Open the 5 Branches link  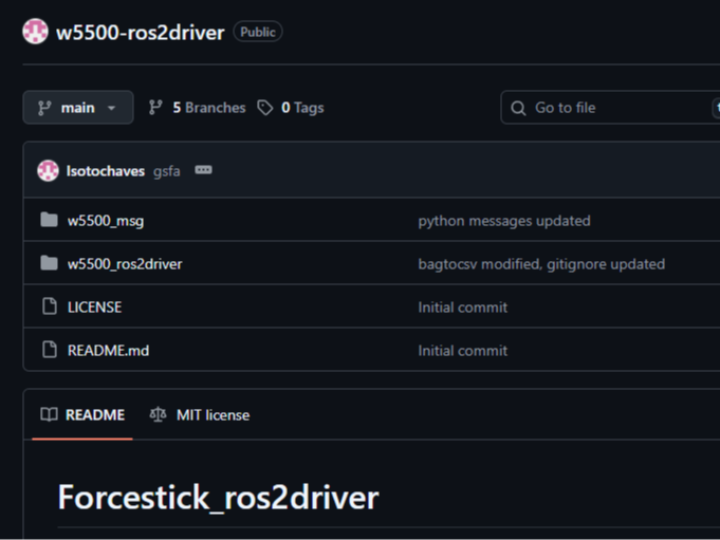pyautogui.click(x=197, y=108)
